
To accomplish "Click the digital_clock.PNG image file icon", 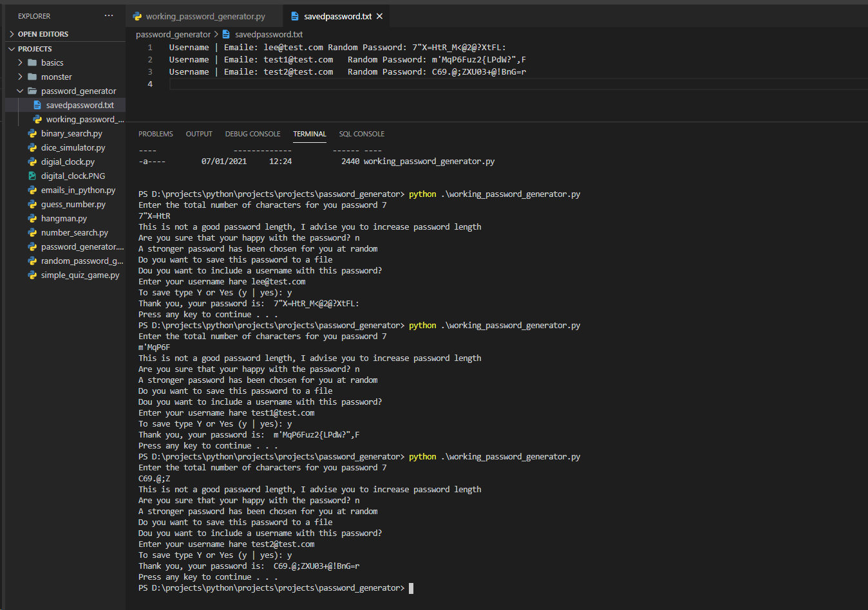I will (x=32, y=176).
